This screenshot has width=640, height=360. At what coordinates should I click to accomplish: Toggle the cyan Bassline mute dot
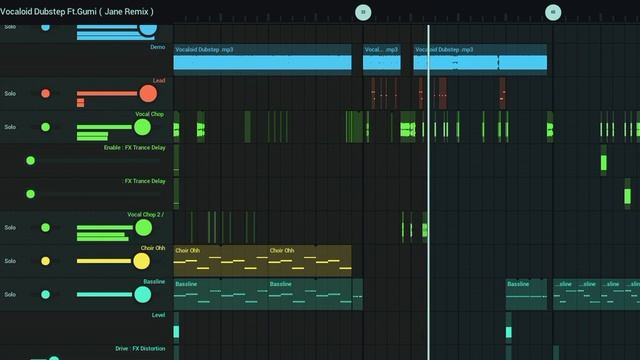46,294
